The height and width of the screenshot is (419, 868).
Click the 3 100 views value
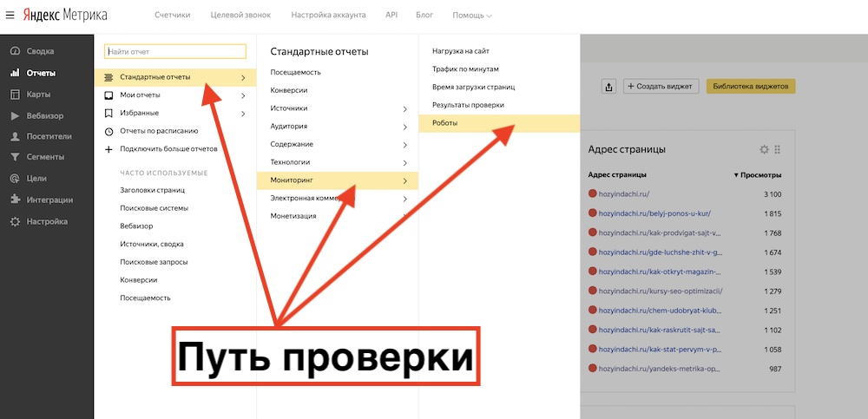[x=772, y=194]
